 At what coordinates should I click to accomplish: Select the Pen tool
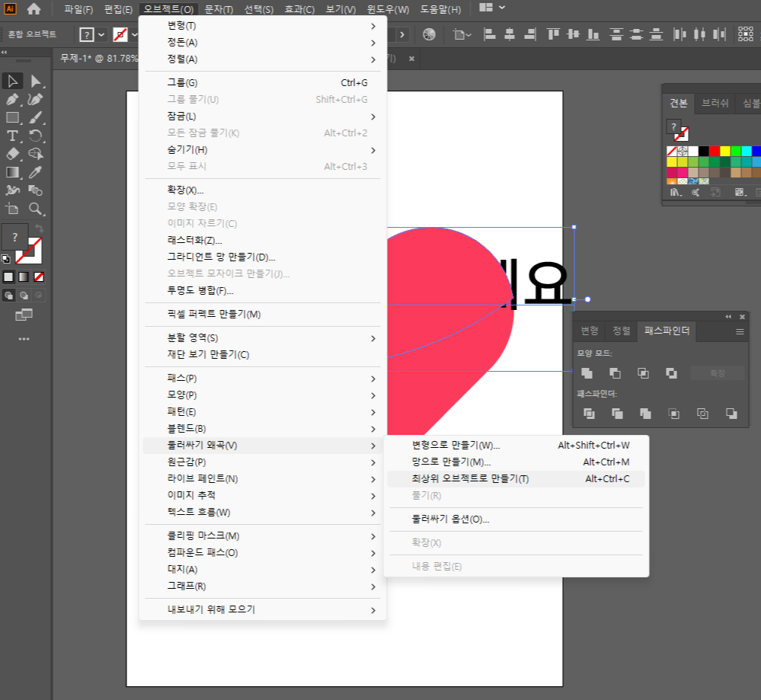click(x=11, y=100)
